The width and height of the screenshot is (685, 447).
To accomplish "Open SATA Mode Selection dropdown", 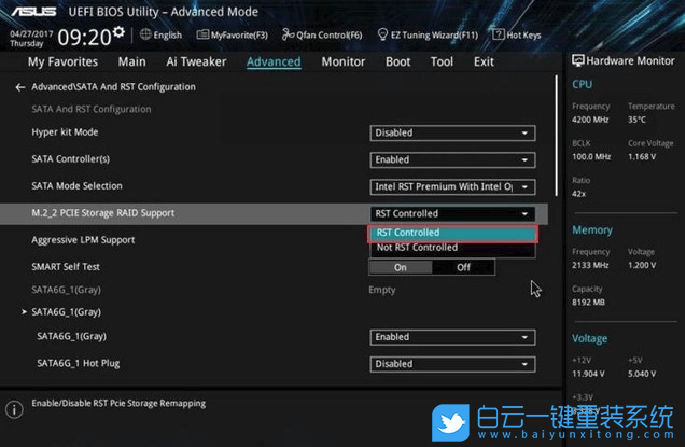I will coord(452,187).
